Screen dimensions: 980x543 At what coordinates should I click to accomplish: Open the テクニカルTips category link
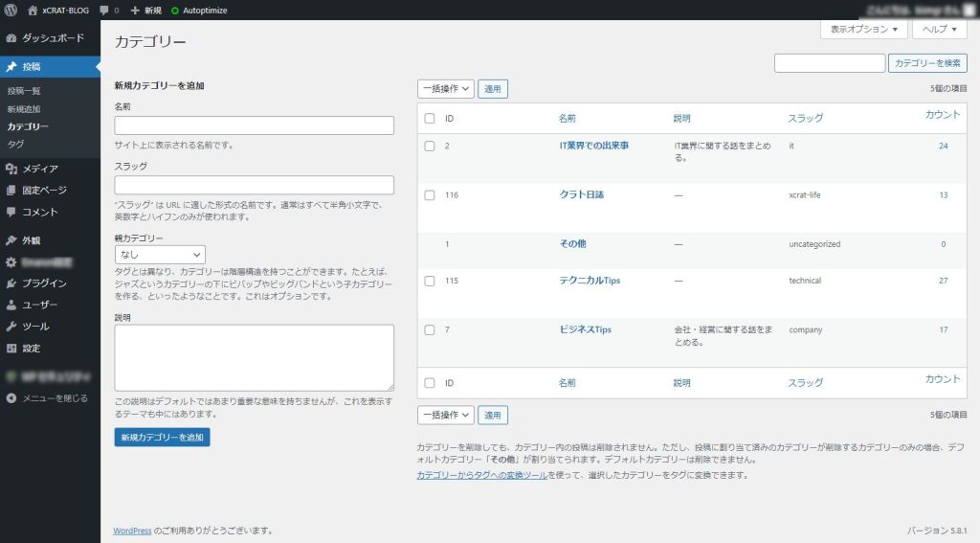point(590,281)
